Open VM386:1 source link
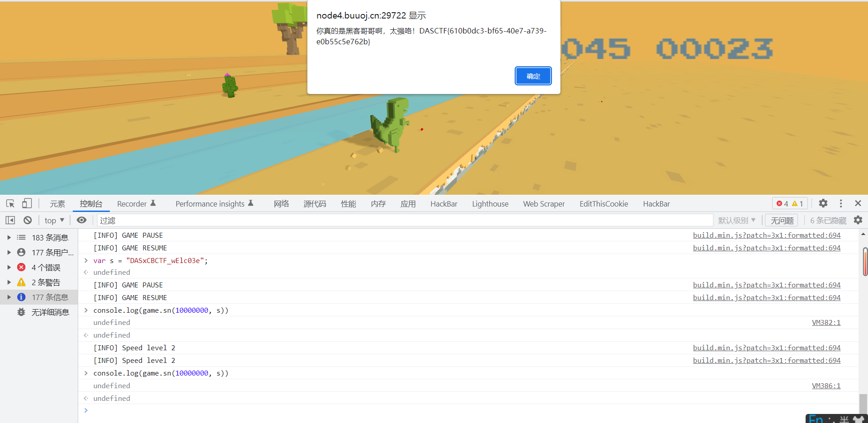This screenshot has width=868, height=423. [826, 385]
